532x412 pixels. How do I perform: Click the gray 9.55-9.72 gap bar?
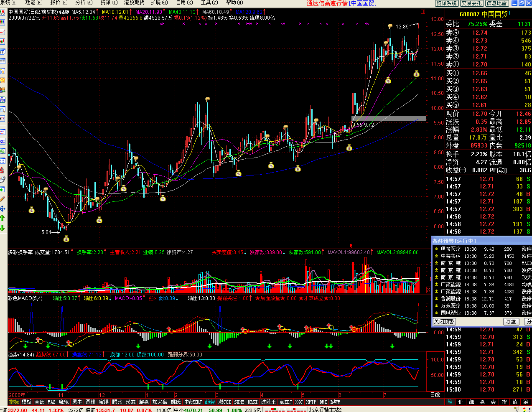pos(389,119)
